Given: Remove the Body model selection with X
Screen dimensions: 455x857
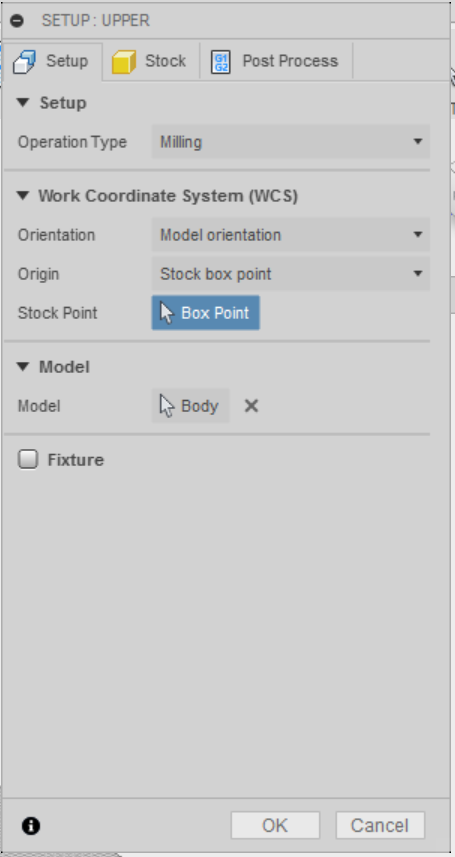Looking at the screenshot, I should pyautogui.click(x=251, y=406).
